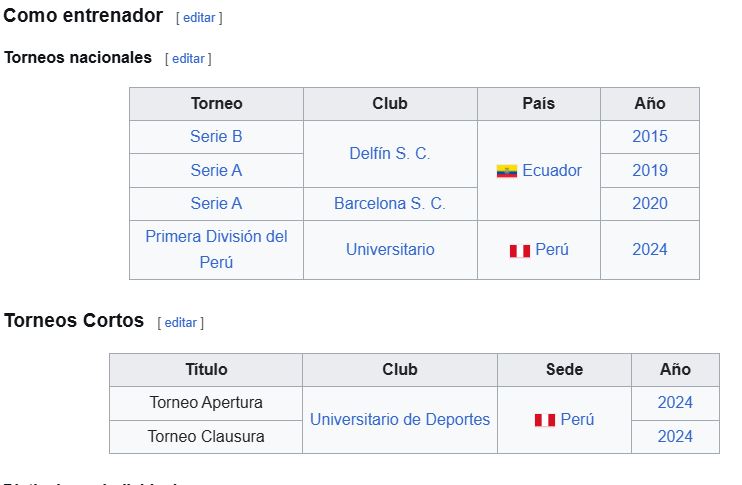This screenshot has width=742, height=485.
Task: Open the Delfín S. C. club link
Action: (390, 154)
